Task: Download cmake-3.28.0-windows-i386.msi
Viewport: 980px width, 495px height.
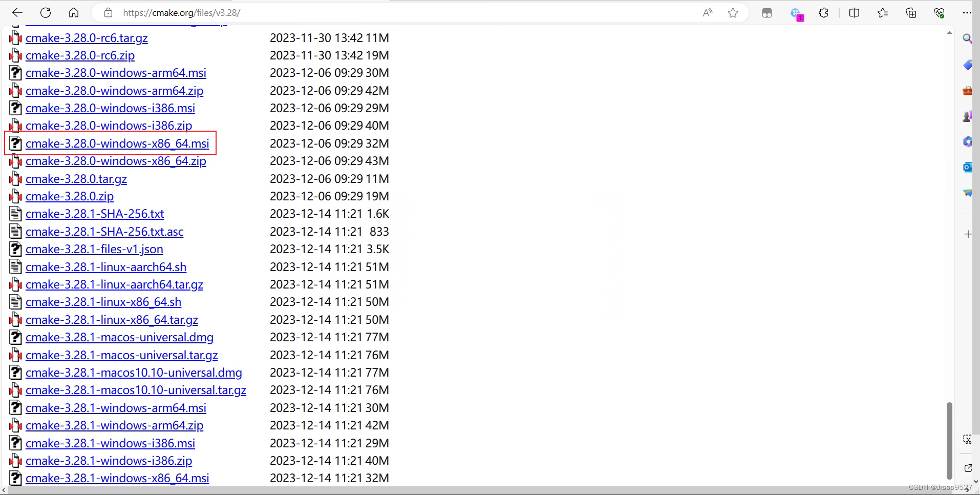Action: coord(110,108)
